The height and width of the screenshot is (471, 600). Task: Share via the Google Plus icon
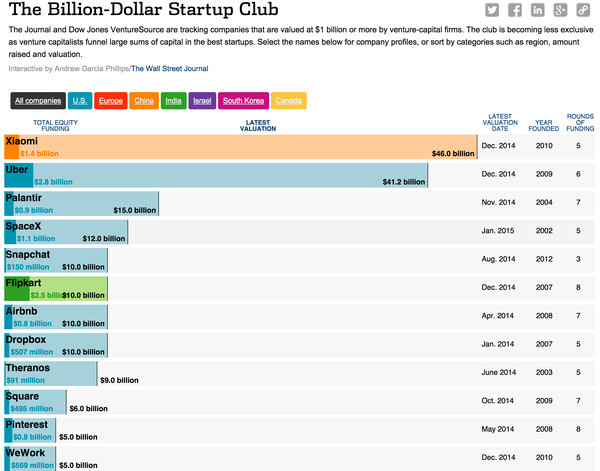click(560, 10)
